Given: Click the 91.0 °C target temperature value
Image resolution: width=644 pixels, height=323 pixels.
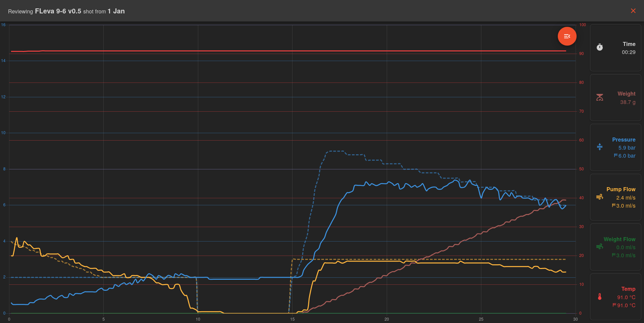Looking at the screenshot, I should (x=626, y=305).
